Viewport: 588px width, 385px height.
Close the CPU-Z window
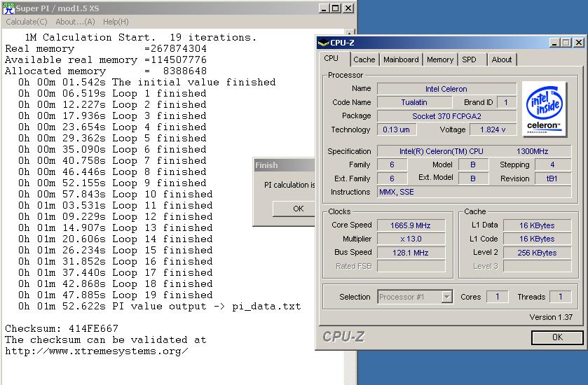579,43
